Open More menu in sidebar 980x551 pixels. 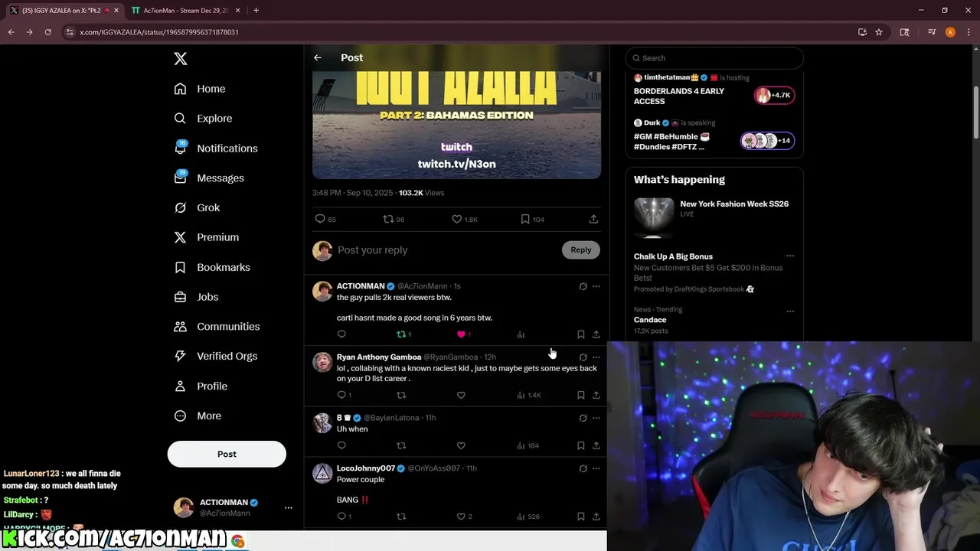[198, 416]
